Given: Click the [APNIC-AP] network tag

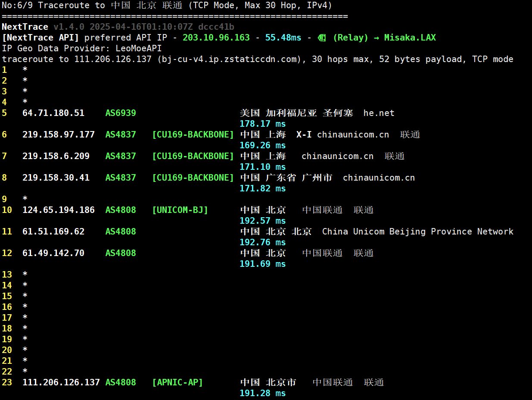Looking at the screenshot, I should pos(177,382).
